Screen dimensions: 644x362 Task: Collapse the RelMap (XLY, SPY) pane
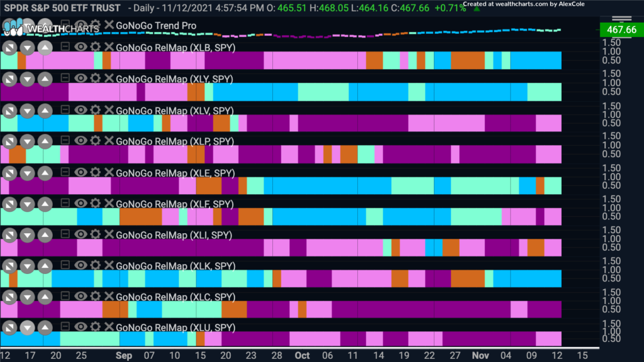point(65,77)
